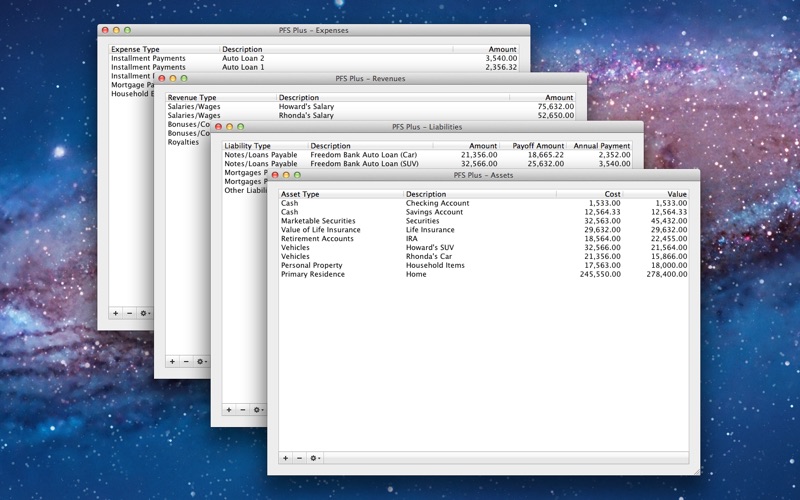Open the gear menu in Revenues window

[201, 361]
